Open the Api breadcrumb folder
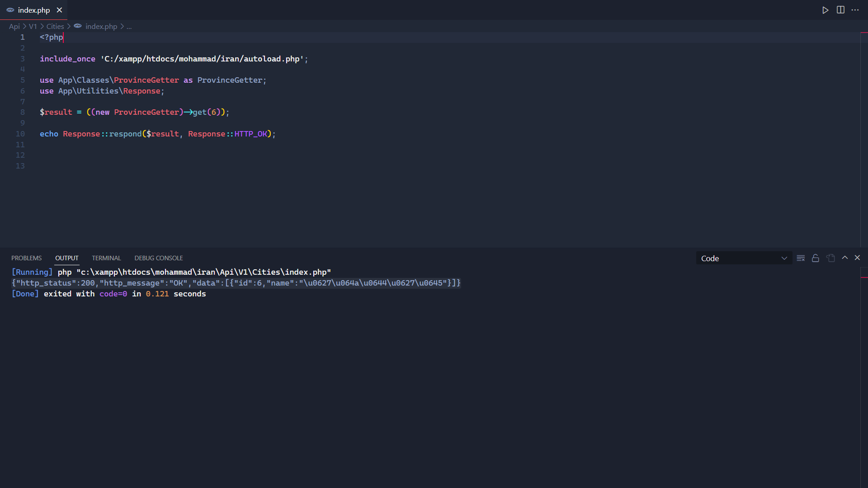868x488 pixels. (x=14, y=26)
